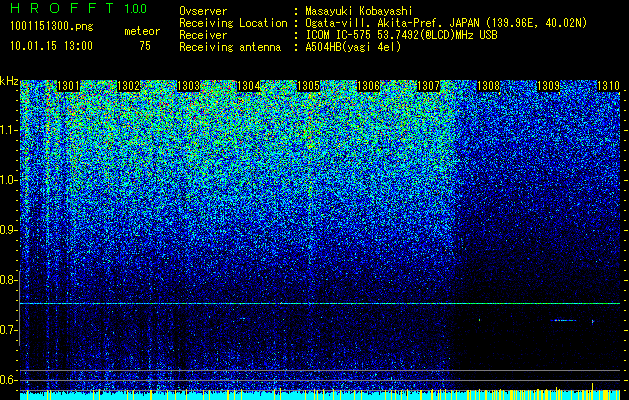The image size is (629, 400).
Task: Click the 1308 time marker label
Action: pyautogui.click(x=489, y=86)
